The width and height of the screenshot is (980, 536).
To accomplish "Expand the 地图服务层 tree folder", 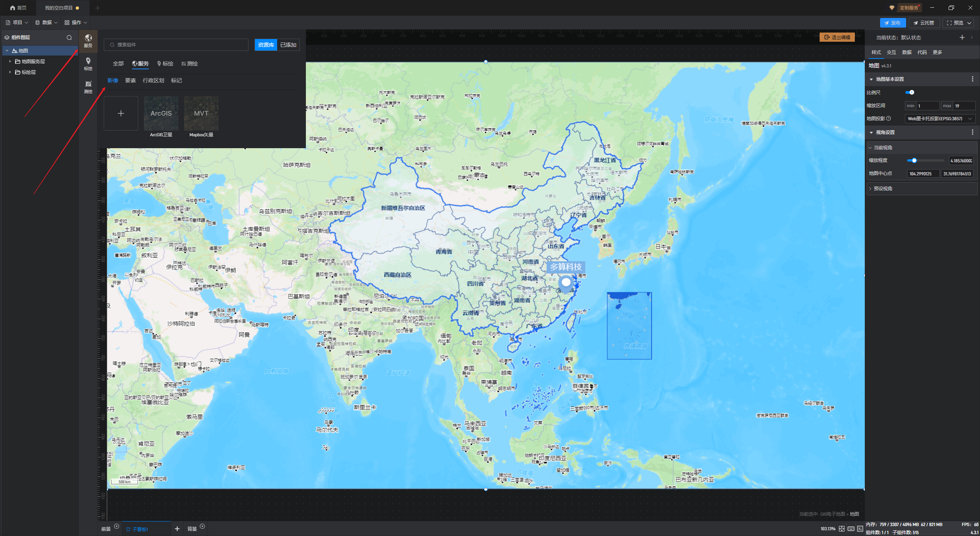I will click(x=10, y=61).
